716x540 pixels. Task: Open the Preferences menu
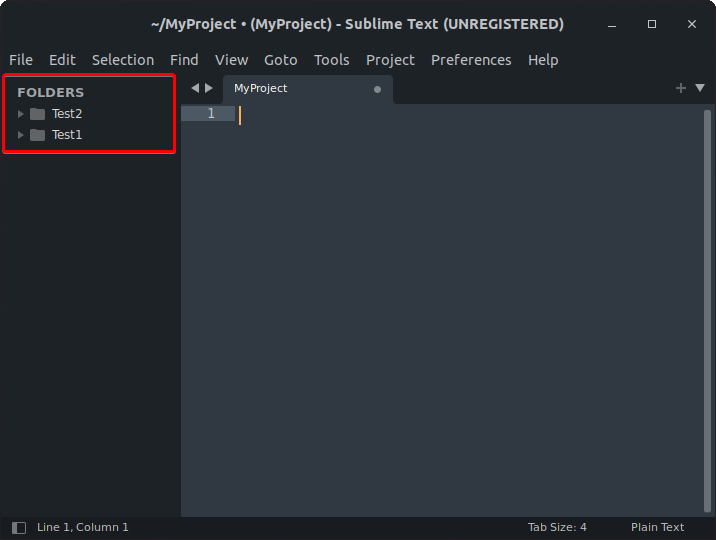click(471, 60)
